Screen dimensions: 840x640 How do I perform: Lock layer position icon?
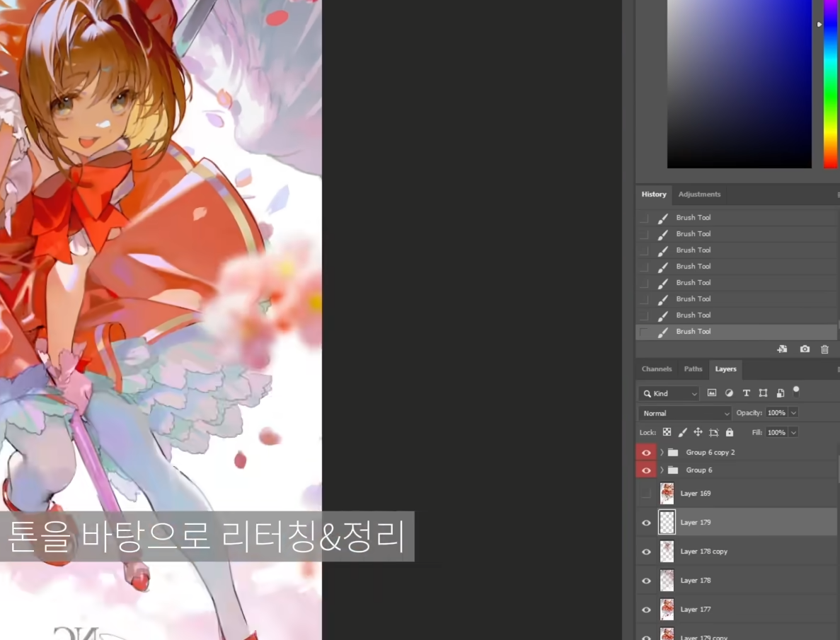698,432
